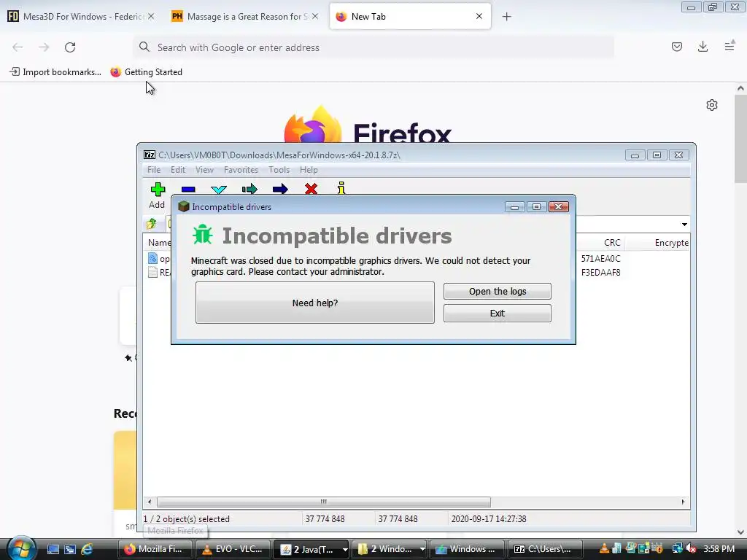Click the network icon in system tray

[x=677, y=548]
